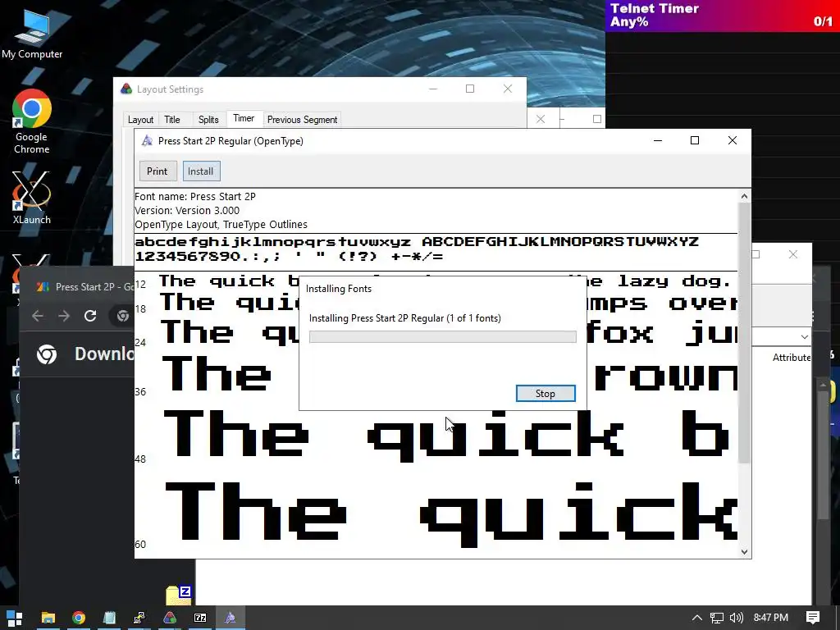
Task: Open the 7-Zip archive folder icon
Action: [x=179, y=595]
